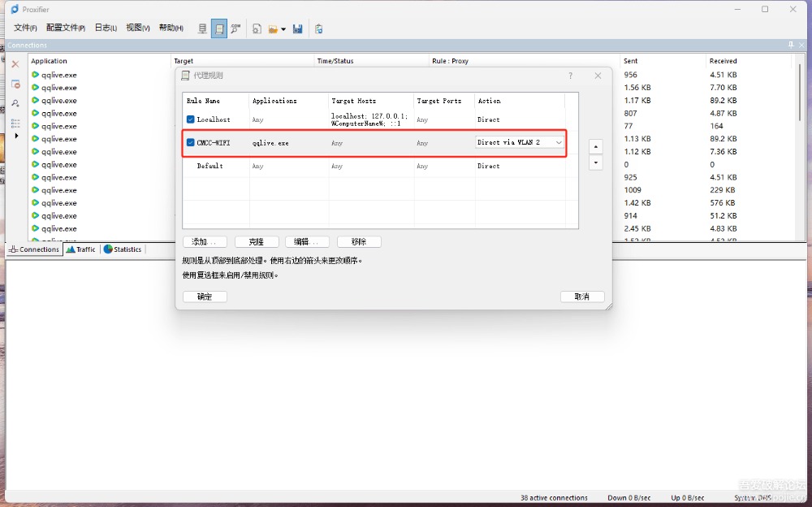Open the 配置文件 menu
Image resolution: width=812 pixels, height=507 pixels.
pos(65,28)
